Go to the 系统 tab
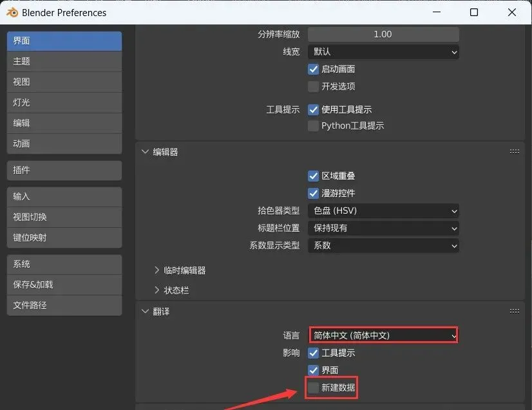The image size is (532, 410). click(64, 264)
